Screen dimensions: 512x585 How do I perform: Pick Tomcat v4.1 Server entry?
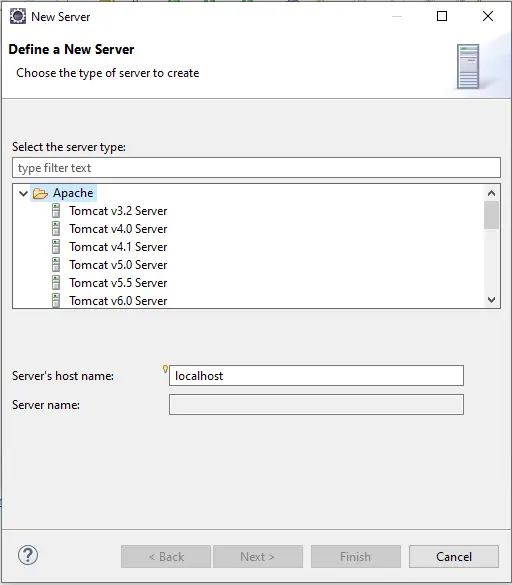pos(118,247)
